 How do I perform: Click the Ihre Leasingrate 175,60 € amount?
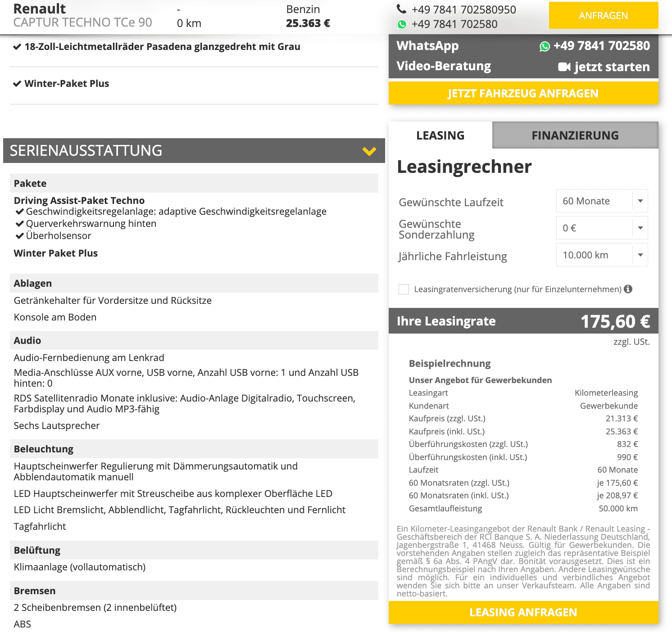click(615, 321)
